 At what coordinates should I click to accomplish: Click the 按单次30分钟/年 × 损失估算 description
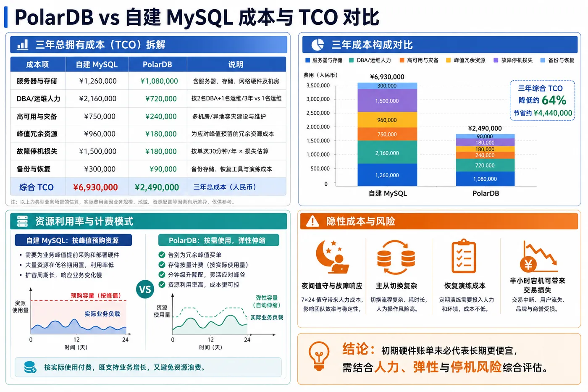[x=230, y=151]
